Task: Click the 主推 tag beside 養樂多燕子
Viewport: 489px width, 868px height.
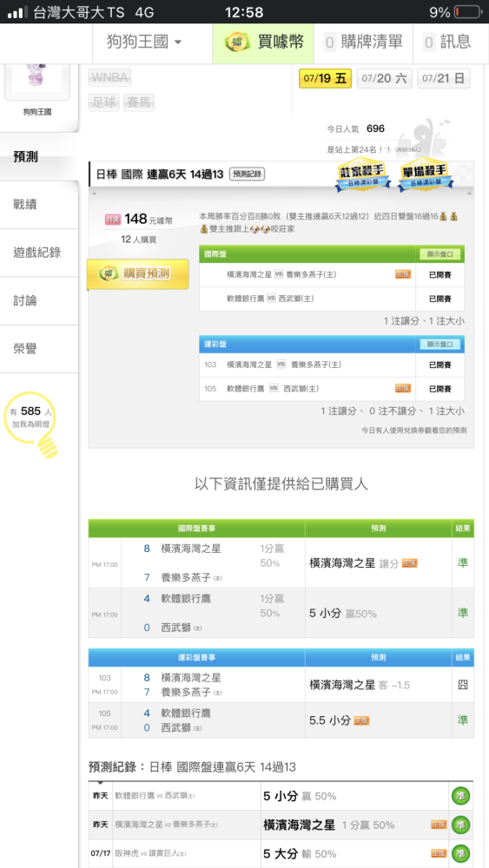Action: click(403, 274)
